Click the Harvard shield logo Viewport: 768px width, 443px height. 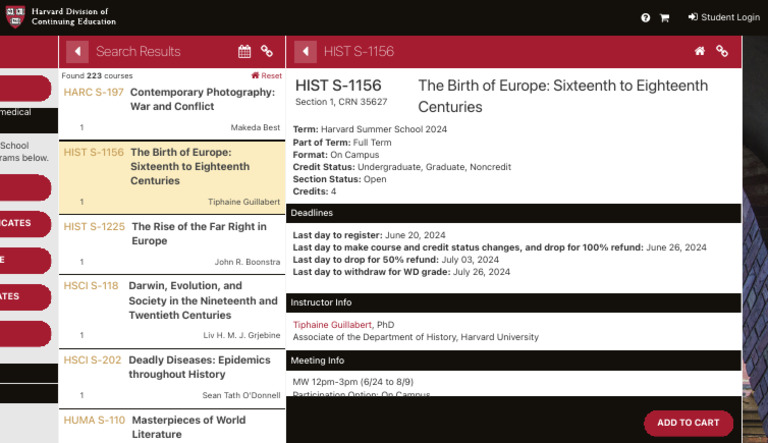click(14, 17)
